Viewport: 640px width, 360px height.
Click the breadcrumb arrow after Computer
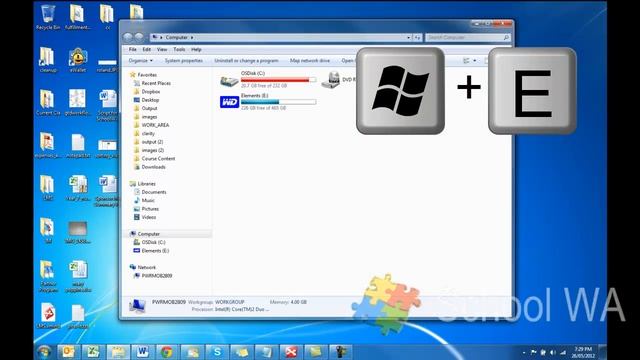[x=192, y=37]
